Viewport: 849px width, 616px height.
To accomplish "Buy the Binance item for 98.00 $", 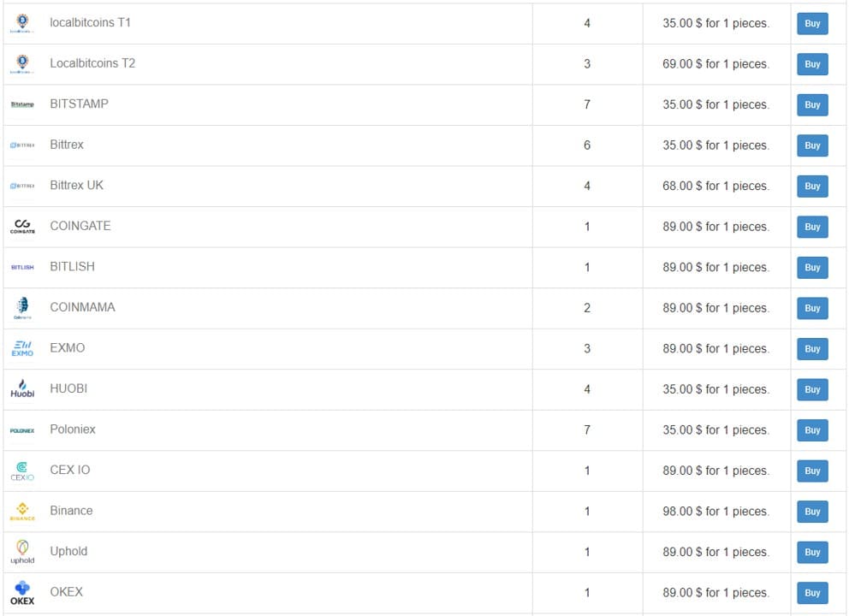I will [812, 511].
